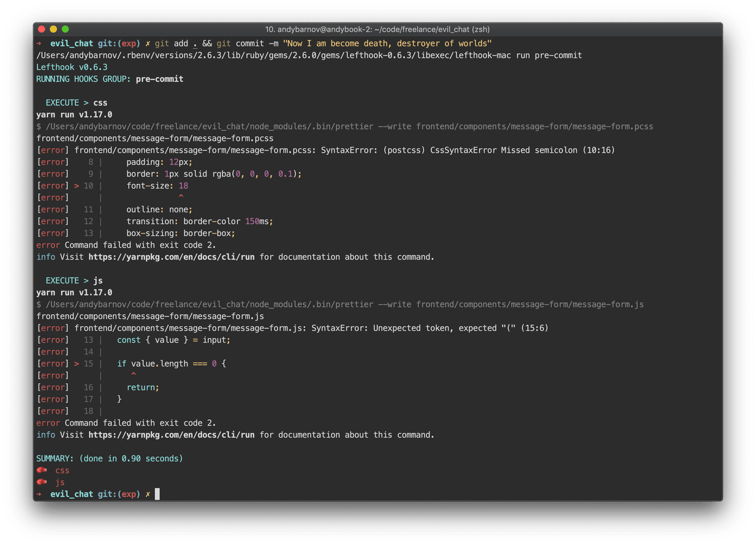Click the Lefthook v0.6.3 version text
The height and width of the screenshot is (545, 756).
coord(71,66)
